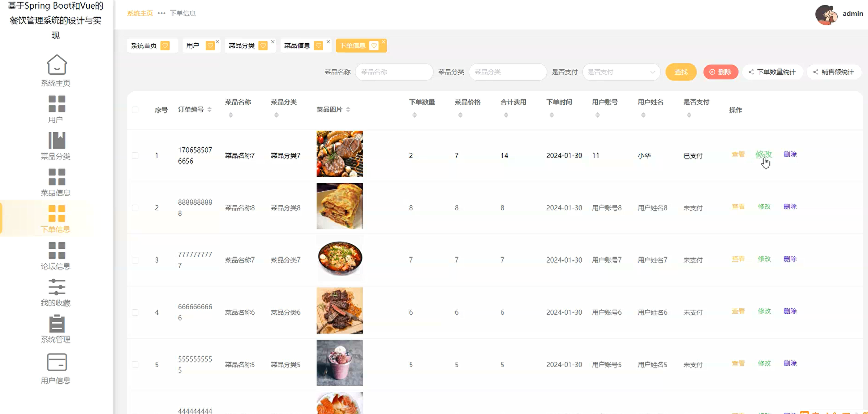Click the tag icon on 菜品分类 tab
This screenshot has width=868, height=414.
click(263, 46)
